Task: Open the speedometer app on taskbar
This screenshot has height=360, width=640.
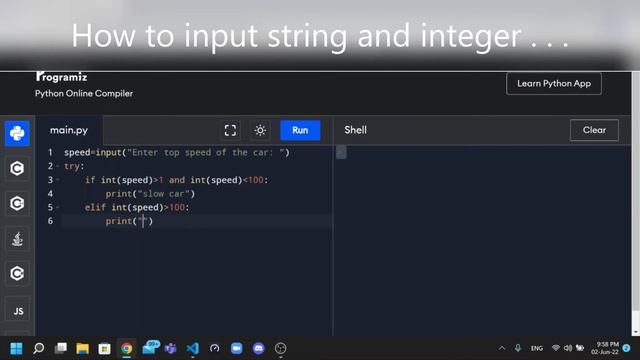Action: (x=215, y=348)
